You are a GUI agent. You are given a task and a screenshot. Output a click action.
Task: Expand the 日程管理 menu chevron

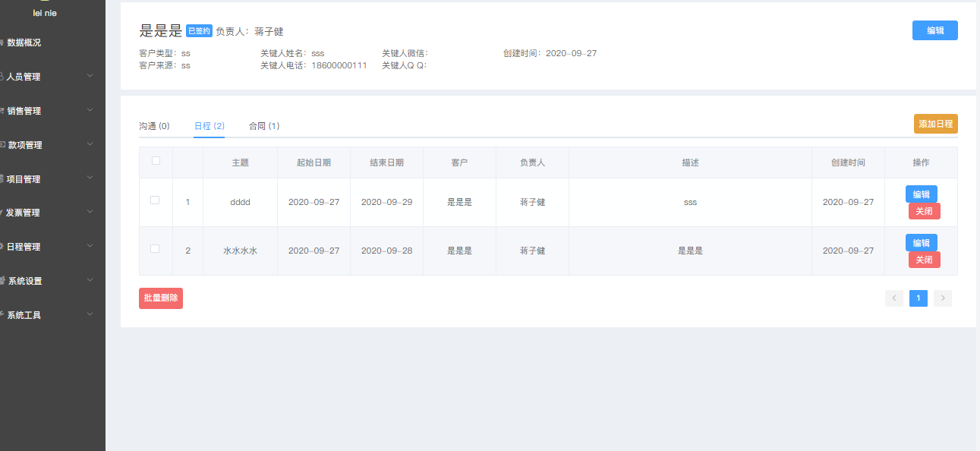click(x=90, y=246)
